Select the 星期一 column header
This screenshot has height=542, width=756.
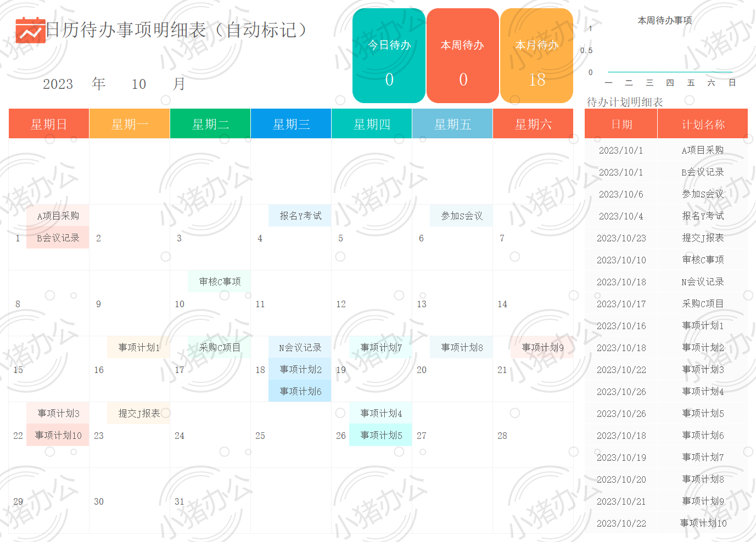(x=130, y=124)
